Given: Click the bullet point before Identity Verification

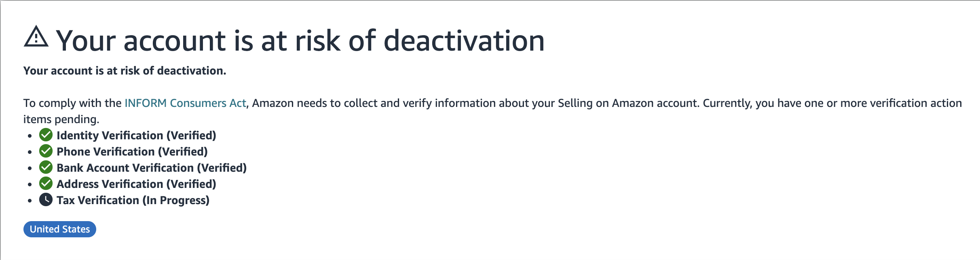Looking at the screenshot, I should tap(30, 136).
